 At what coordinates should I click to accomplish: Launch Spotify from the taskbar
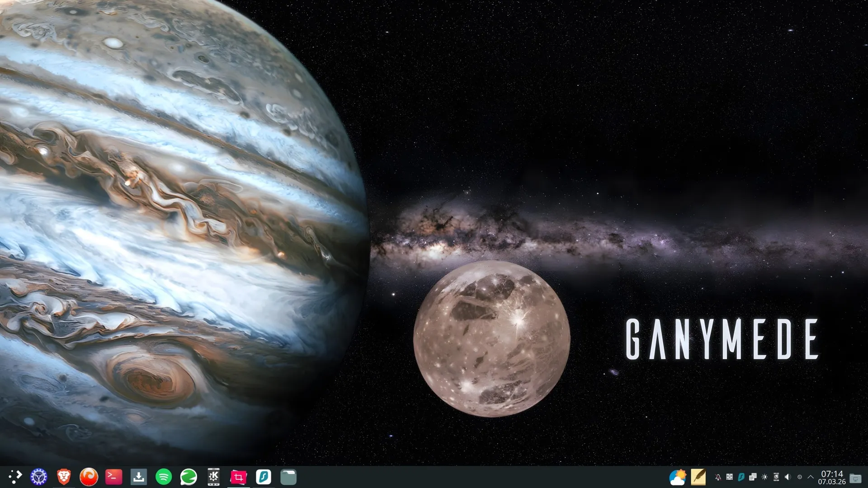(x=164, y=477)
